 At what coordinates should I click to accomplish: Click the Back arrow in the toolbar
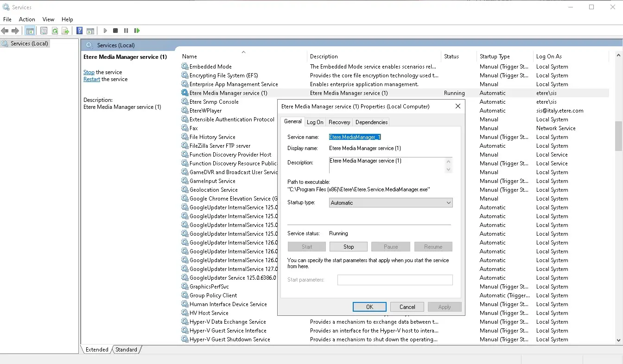pos(5,31)
